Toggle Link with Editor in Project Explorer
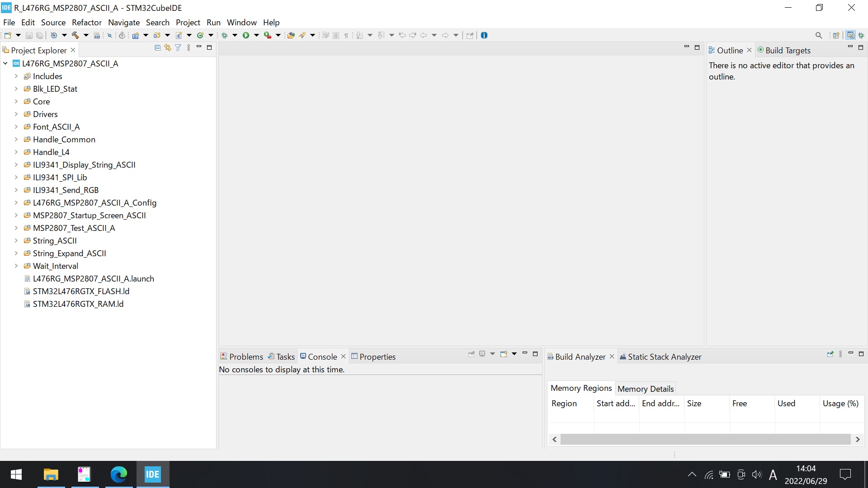Image resolution: width=868 pixels, height=488 pixels. pyautogui.click(x=168, y=47)
